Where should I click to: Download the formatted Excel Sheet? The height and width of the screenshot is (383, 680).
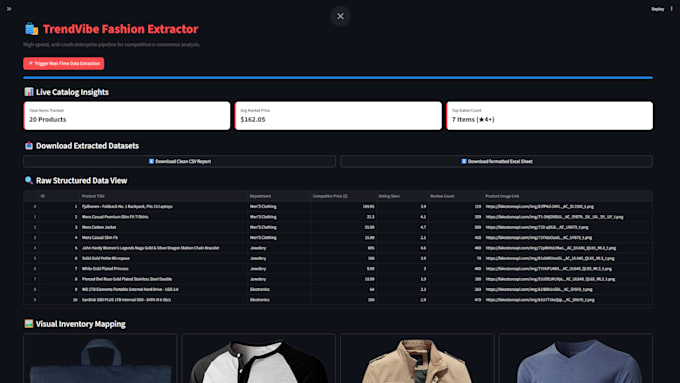(497, 161)
